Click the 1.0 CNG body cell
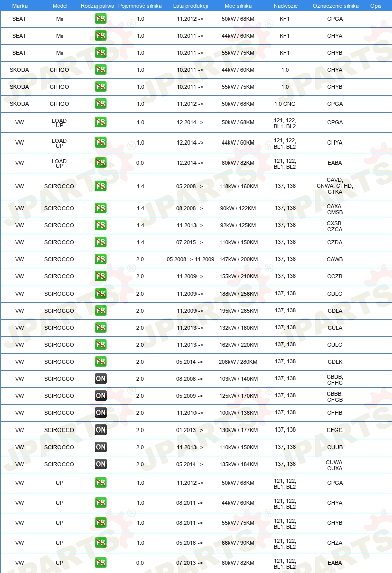This screenshot has height=573, width=392. (285, 104)
